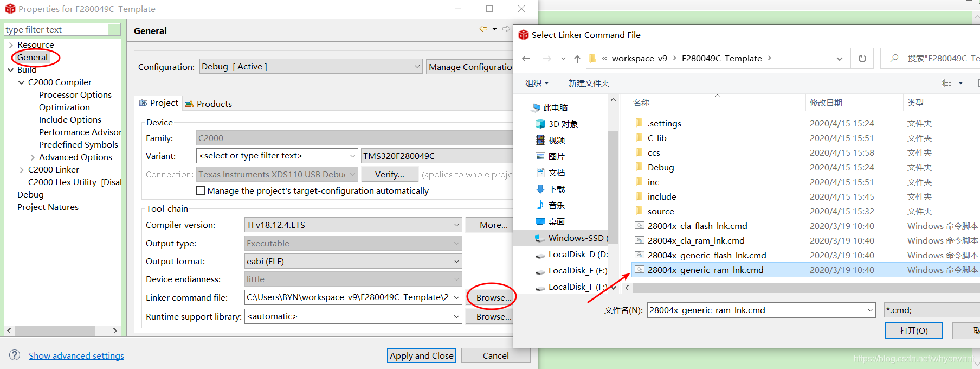Sort by 名称 column header
Viewport: 980px width, 369px height.
(641, 103)
